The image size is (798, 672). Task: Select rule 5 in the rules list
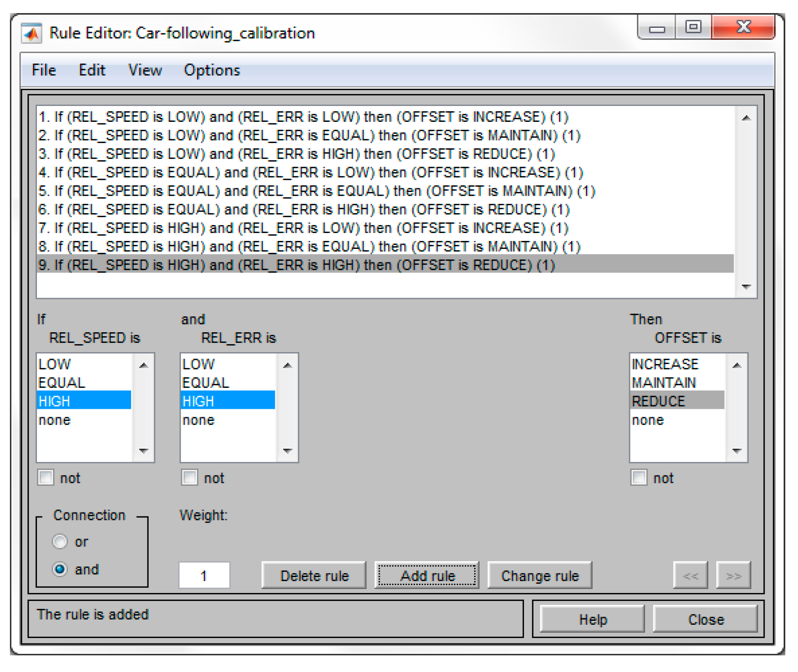316,191
